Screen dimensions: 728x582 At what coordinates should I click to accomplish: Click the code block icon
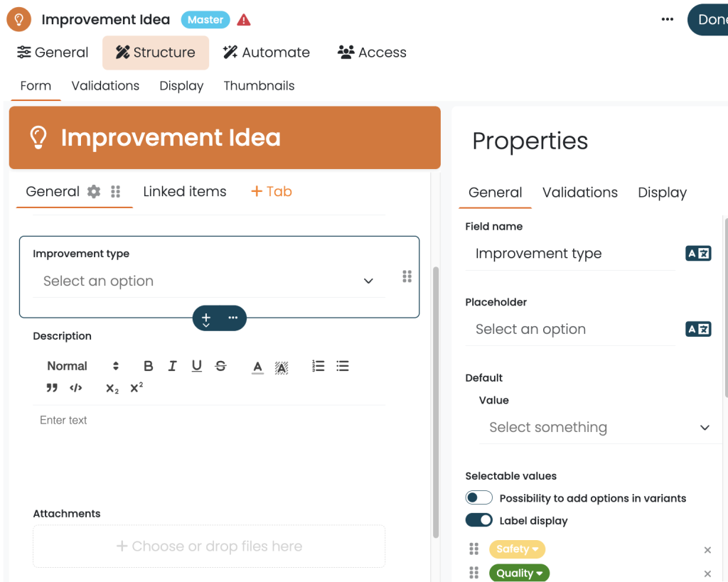coord(76,388)
